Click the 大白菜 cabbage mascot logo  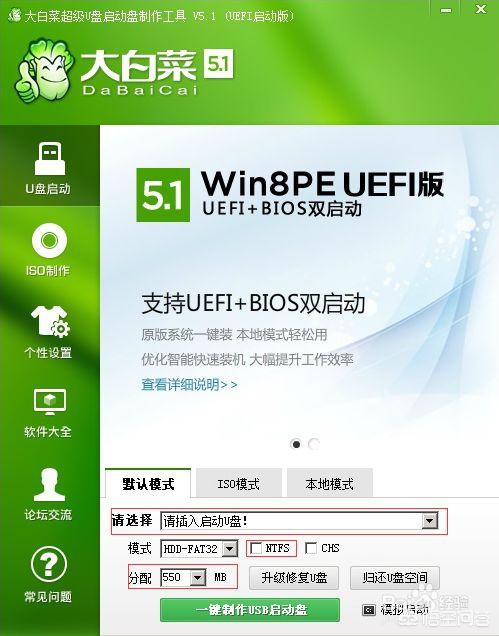pyautogui.click(x=44, y=70)
